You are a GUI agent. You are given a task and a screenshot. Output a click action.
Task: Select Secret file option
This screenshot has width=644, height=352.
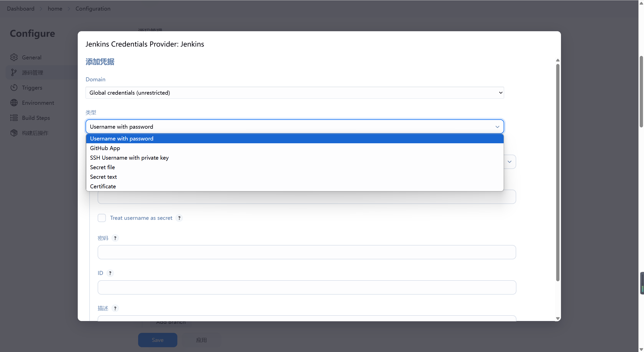pyautogui.click(x=295, y=167)
